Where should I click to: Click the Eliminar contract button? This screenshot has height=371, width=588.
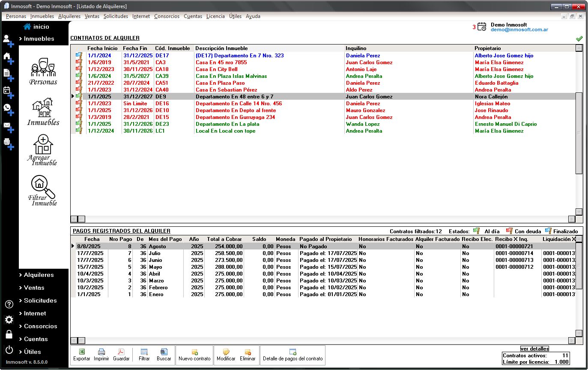click(248, 355)
